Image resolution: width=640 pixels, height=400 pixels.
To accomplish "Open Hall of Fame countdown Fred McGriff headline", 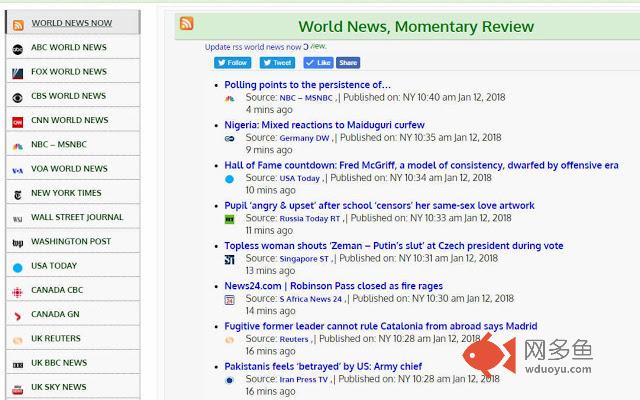I will (421, 165).
